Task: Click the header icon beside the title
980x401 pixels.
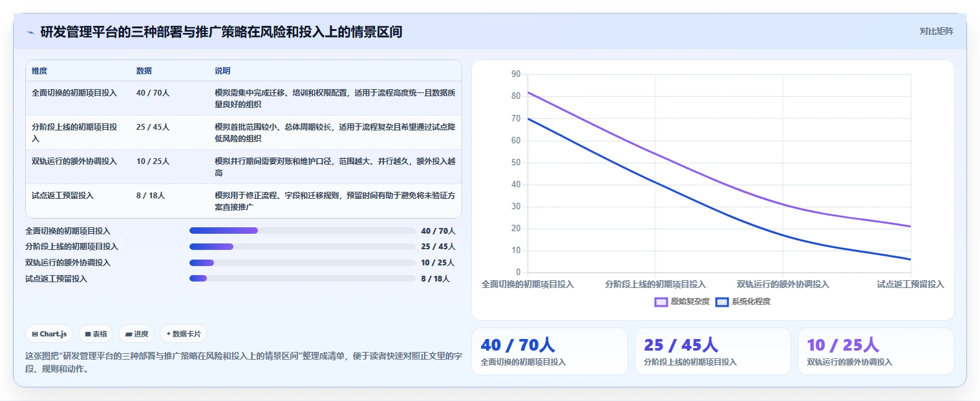Action: coord(30,32)
